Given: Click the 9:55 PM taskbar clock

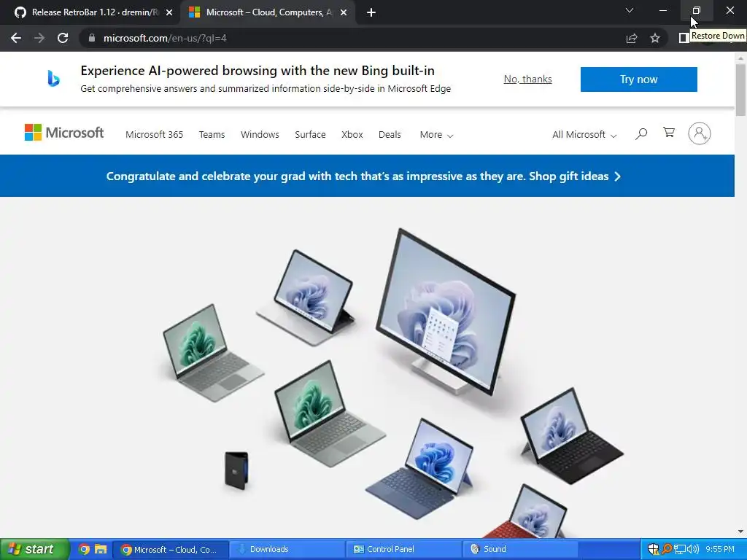Looking at the screenshot, I should tap(720, 550).
